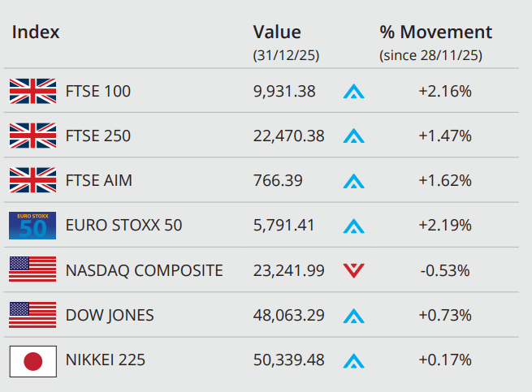Click the FTSE 250 movement +1.47%
Image resolution: width=532 pixels, height=392 pixels.
pos(445,136)
